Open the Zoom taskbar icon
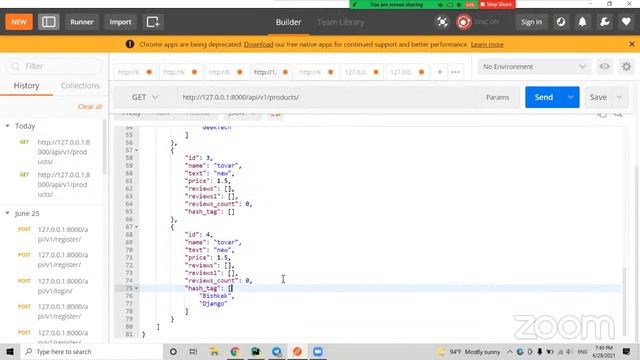The height and width of the screenshot is (360, 640). tap(318, 351)
